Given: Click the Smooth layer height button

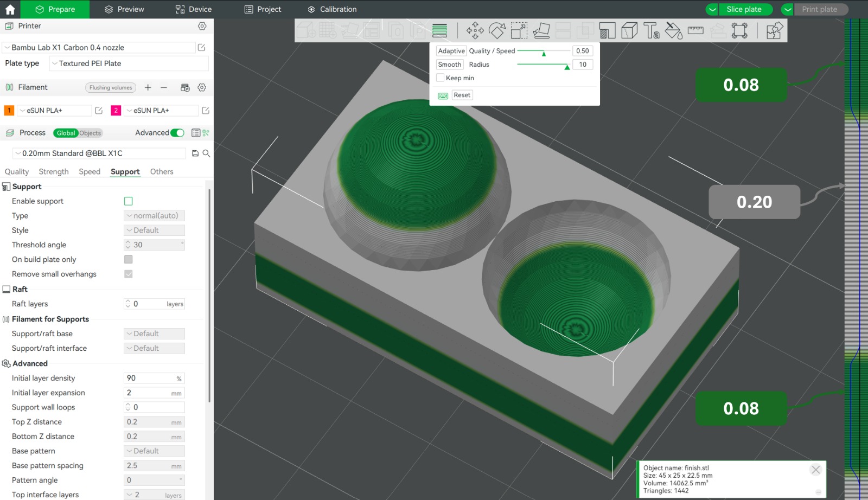Looking at the screenshot, I should pos(450,65).
